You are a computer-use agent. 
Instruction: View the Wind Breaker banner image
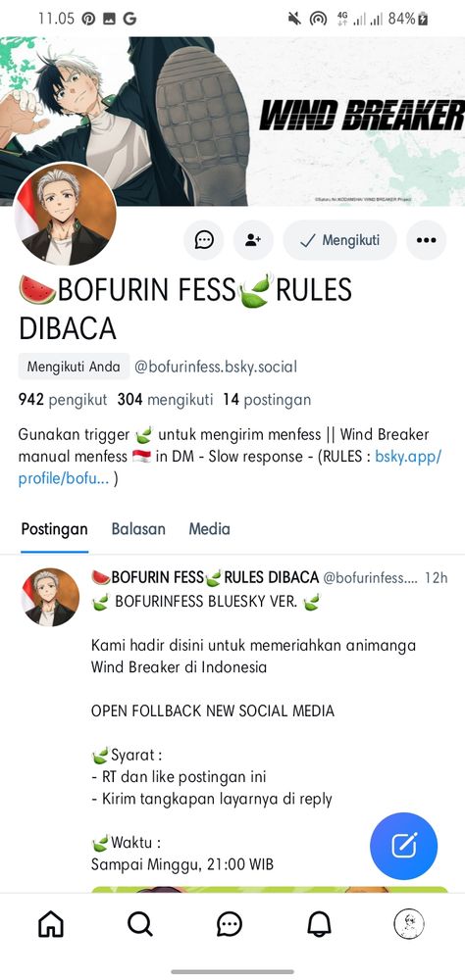coord(232,121)
